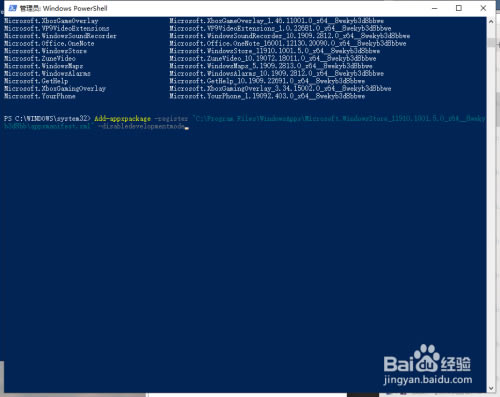Click Office.OneNote_16001 full package name
The width and height of the screenshot is (500, 397).
tap(288, 43)
